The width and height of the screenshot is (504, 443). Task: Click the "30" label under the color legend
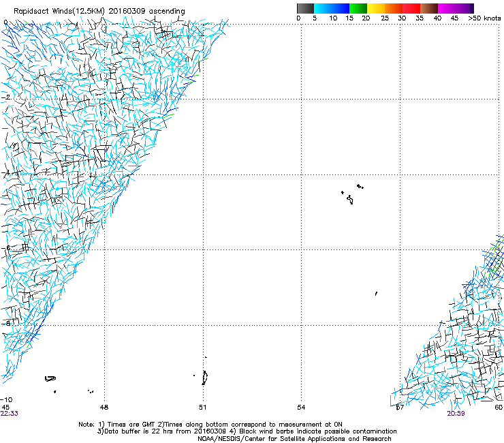click(402, 18)
